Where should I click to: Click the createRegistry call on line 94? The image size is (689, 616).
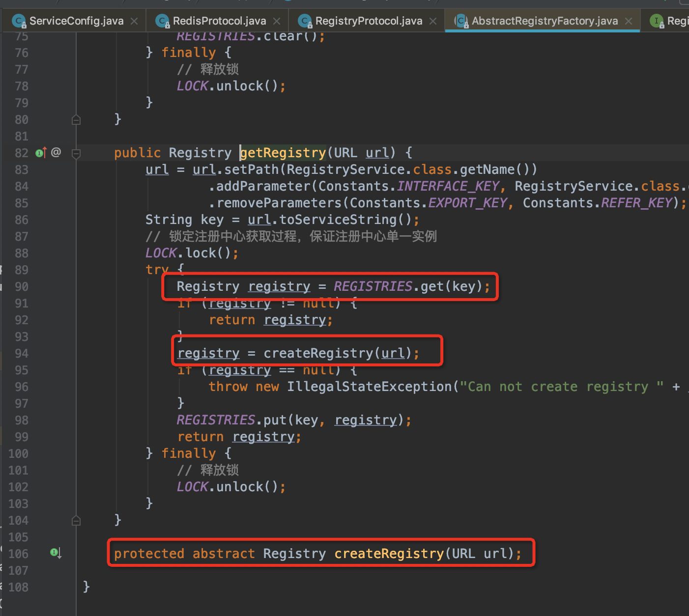point(318,353)
